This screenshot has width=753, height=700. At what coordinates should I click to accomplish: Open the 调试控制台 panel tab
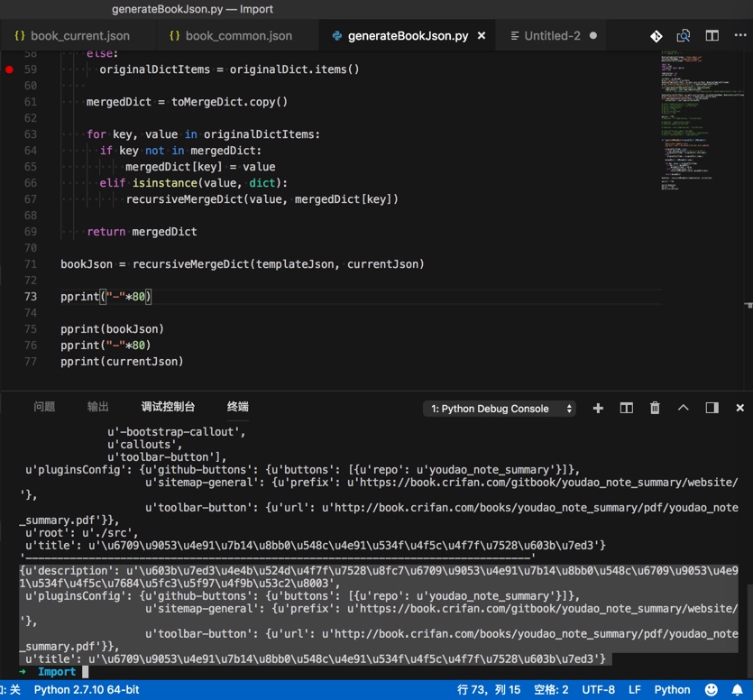click(168, 407)
